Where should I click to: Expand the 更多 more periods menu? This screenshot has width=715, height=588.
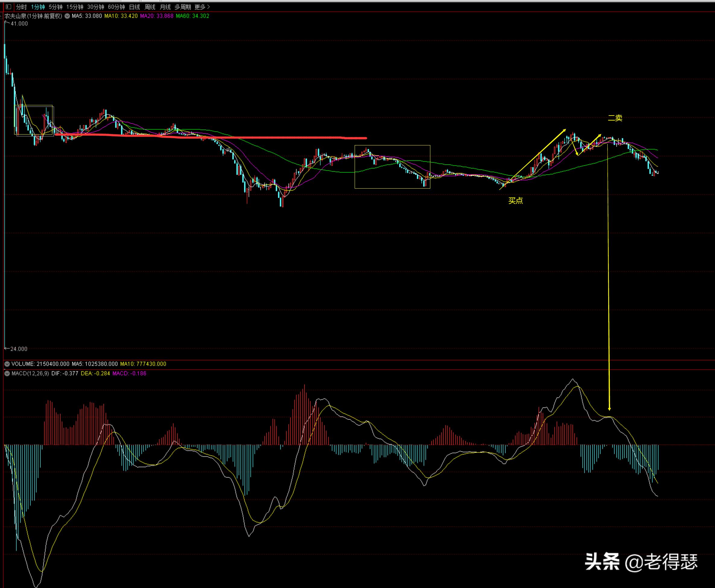click(202, 7)
